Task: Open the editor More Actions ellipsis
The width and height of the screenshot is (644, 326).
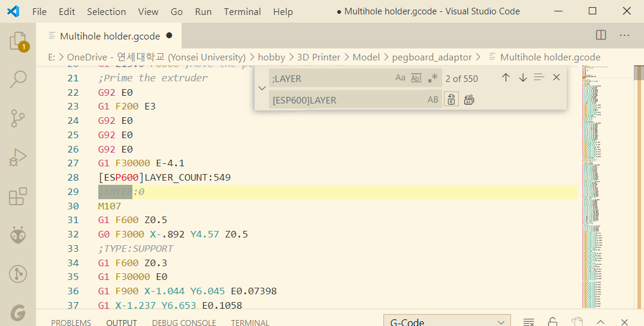Action: pos(625,35)
